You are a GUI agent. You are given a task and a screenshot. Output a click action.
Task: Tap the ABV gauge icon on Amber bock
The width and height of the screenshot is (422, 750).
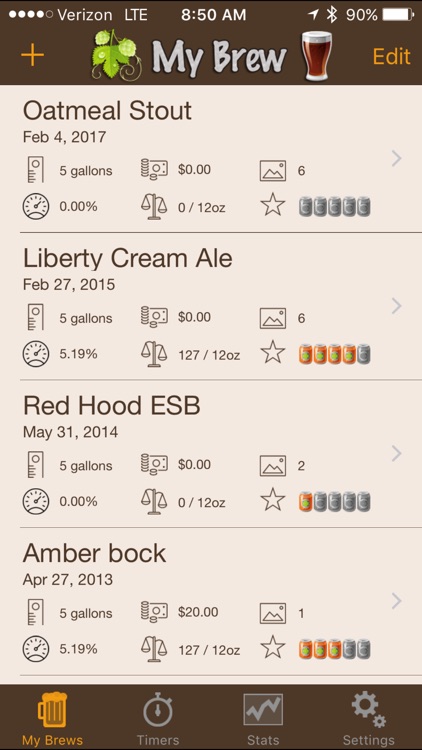click(36, 649)
